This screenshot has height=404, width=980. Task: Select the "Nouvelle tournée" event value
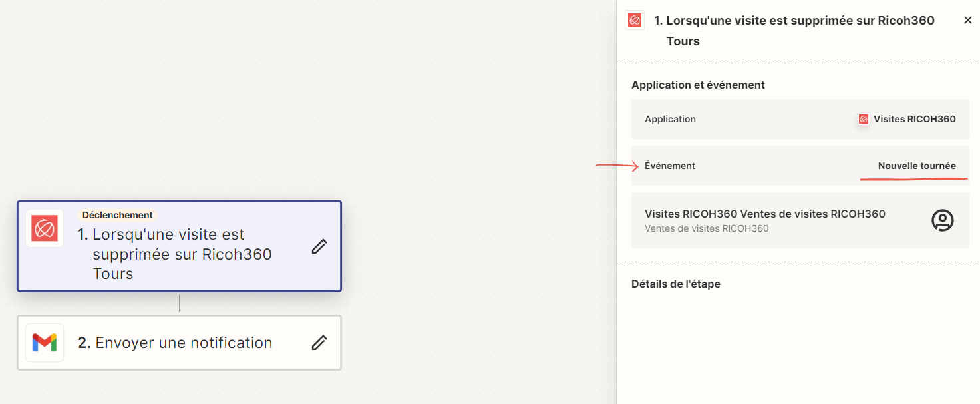click(917, 166)
